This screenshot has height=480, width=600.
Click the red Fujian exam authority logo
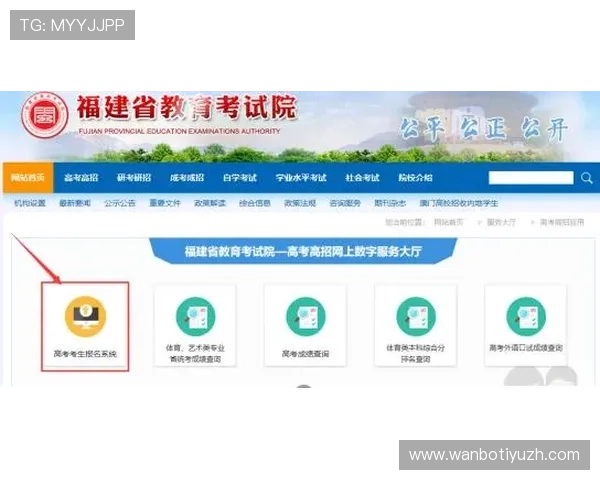click(45, 115)
